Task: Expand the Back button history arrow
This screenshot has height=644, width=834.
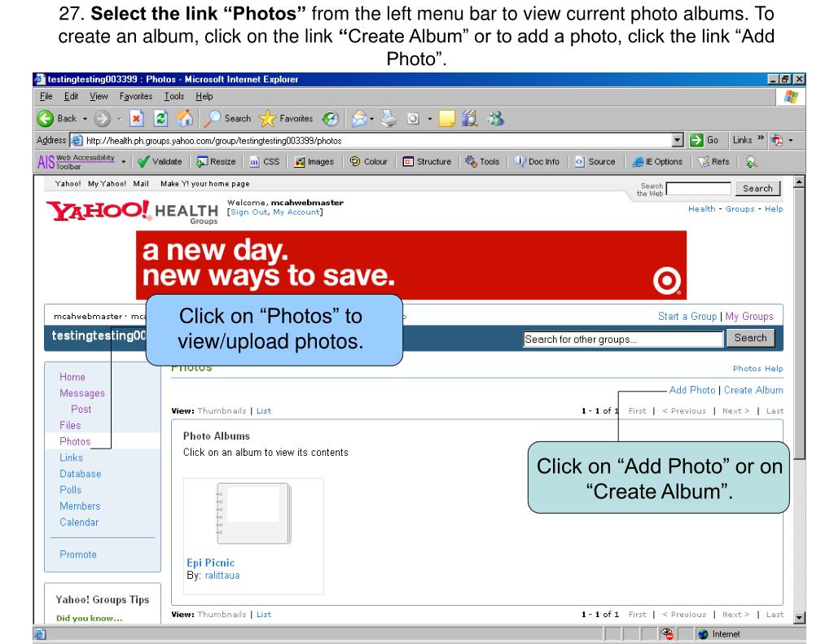Action: coord(85,119)
